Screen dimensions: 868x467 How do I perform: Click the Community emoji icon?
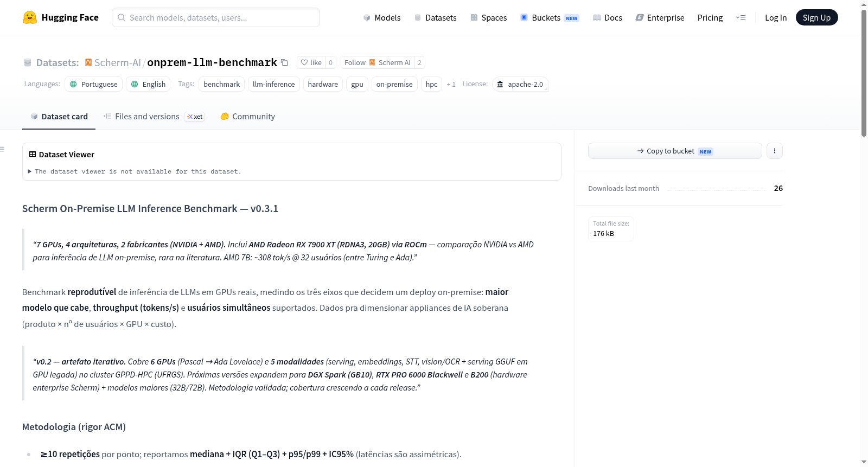(x=225, y=116)
